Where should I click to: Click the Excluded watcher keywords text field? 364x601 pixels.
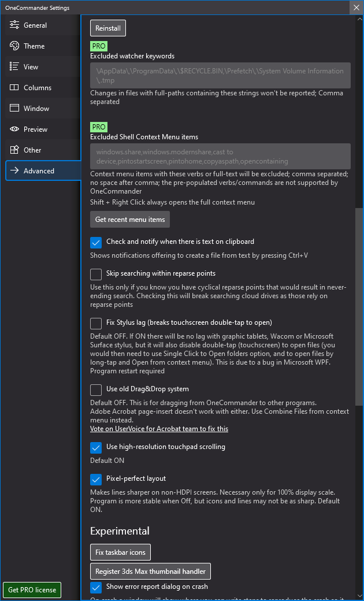coord(220,75)
